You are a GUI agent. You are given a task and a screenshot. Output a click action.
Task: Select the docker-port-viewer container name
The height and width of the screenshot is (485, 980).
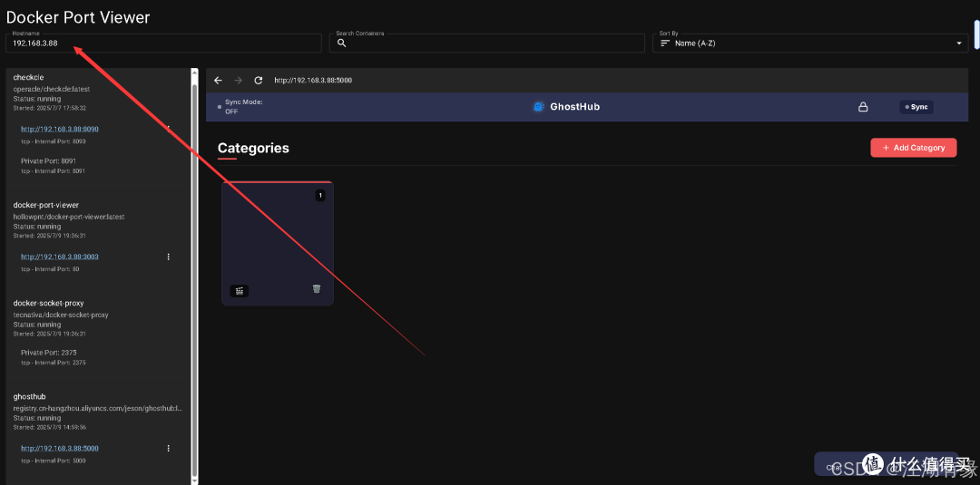pos(45,205)
